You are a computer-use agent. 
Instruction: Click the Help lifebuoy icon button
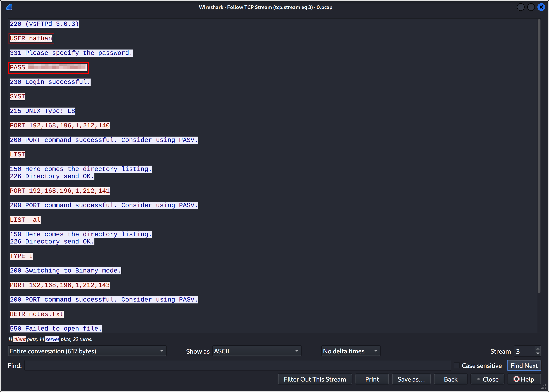(524, 379)
